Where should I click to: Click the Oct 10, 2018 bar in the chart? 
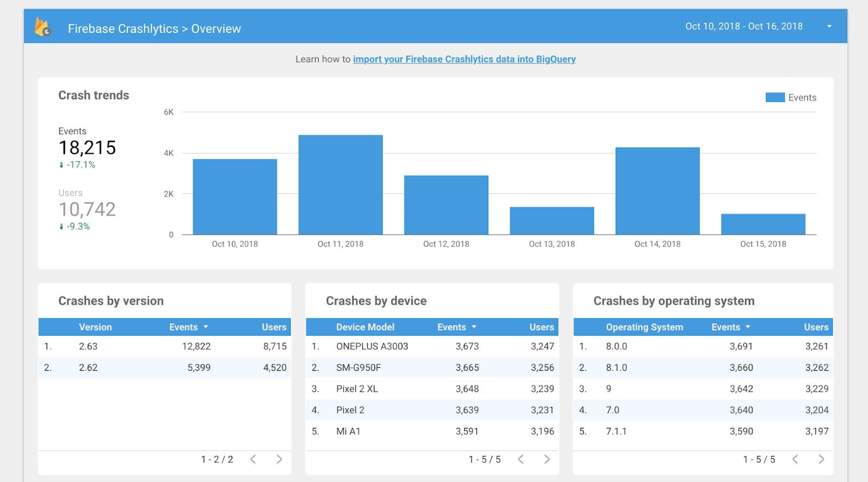(235, 197)
